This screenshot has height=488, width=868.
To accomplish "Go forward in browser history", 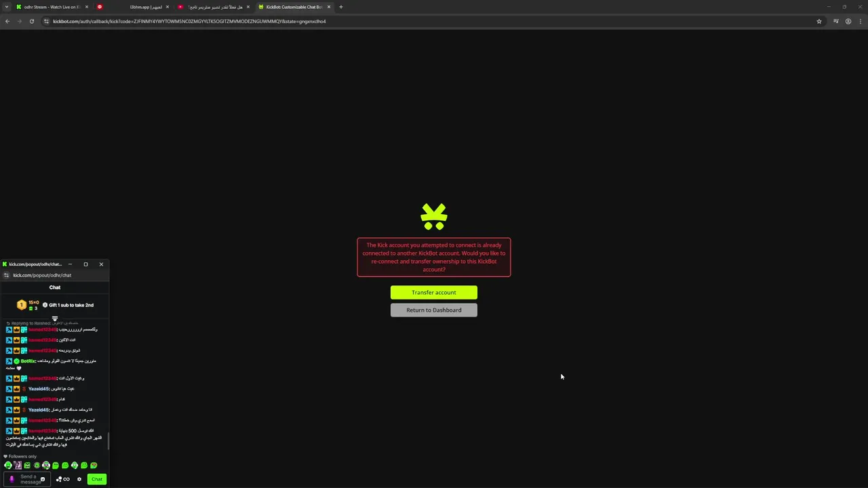I will tap(19, 21).
